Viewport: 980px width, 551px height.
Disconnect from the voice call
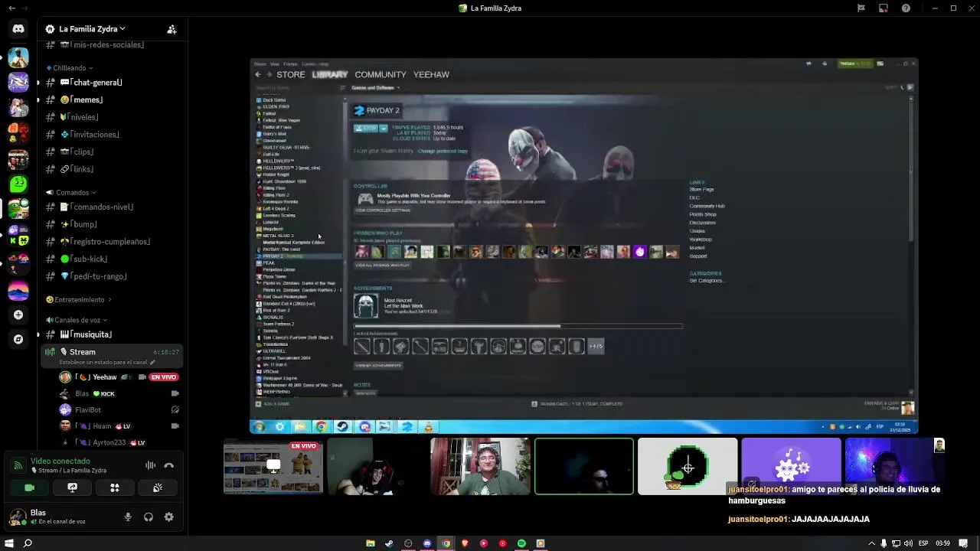[169, 465]
